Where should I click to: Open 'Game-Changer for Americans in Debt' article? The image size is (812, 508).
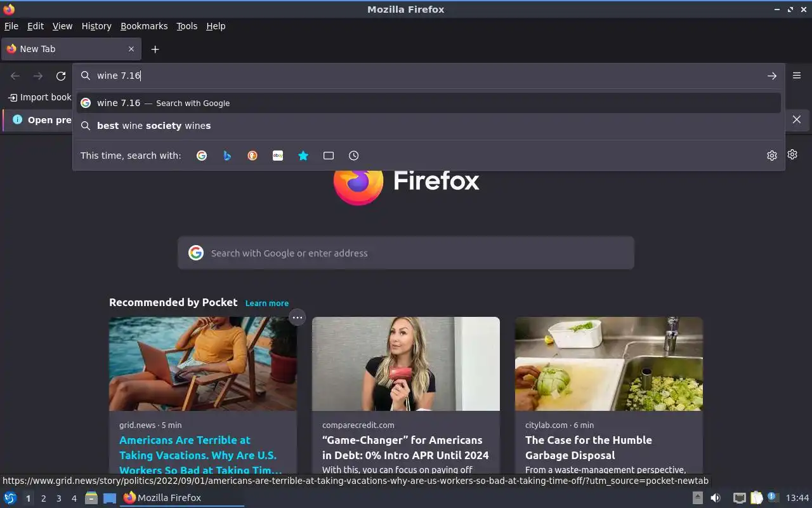coord(405,448)
